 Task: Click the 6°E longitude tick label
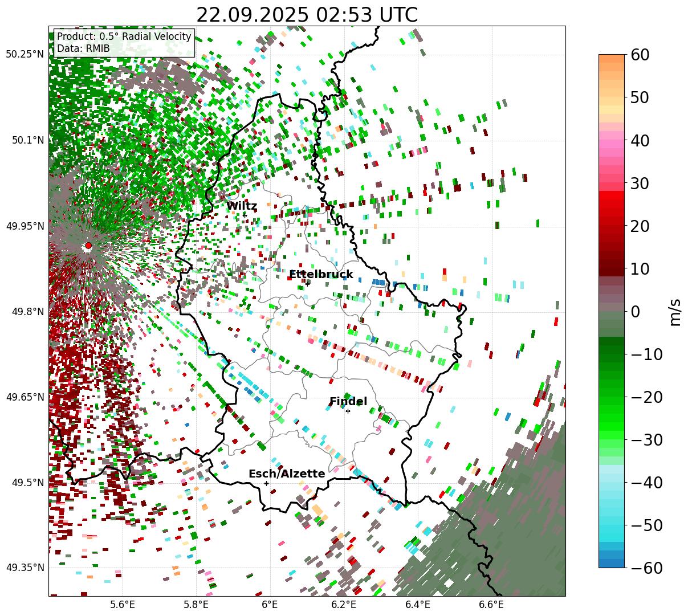point(270,604)
